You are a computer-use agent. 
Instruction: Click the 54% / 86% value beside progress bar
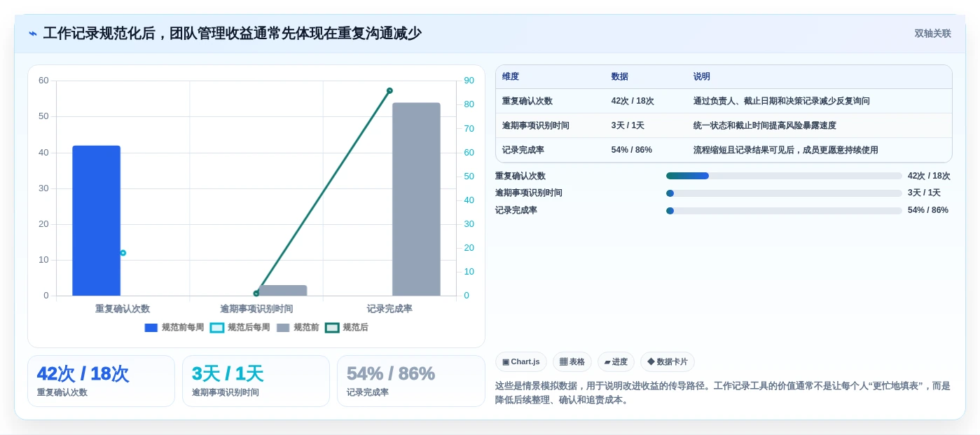(x=928, y=210)
